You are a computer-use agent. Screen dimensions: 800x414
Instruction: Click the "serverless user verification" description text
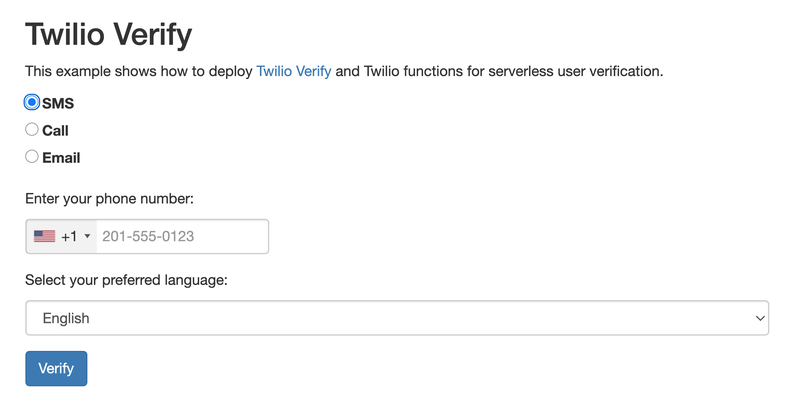(575, 71)
